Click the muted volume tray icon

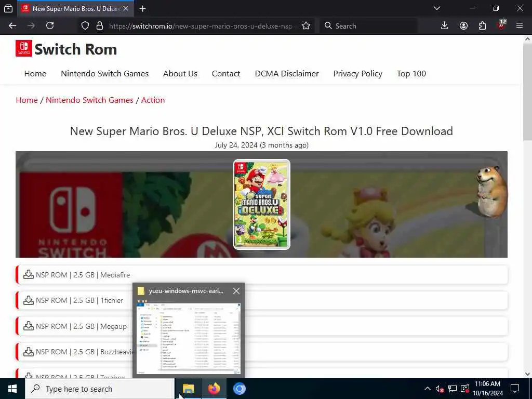(440, 389)
